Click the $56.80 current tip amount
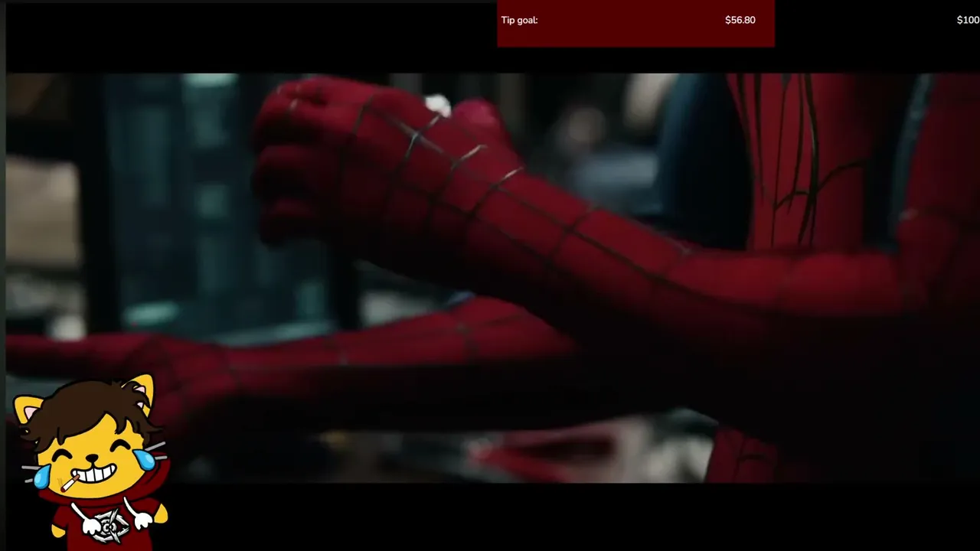This screenshot has height=551, width=980. [x=740, y=20]
